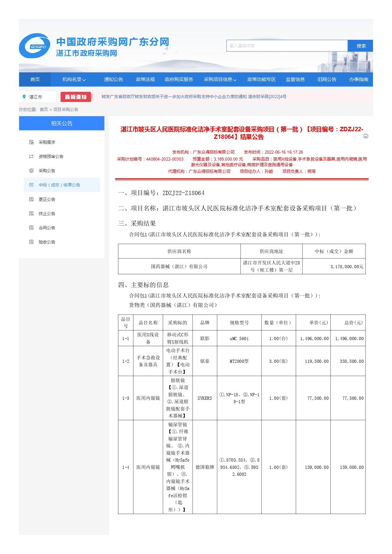
Task: Go to 监管信息 in the navigation bar
Action: [295, 80]
